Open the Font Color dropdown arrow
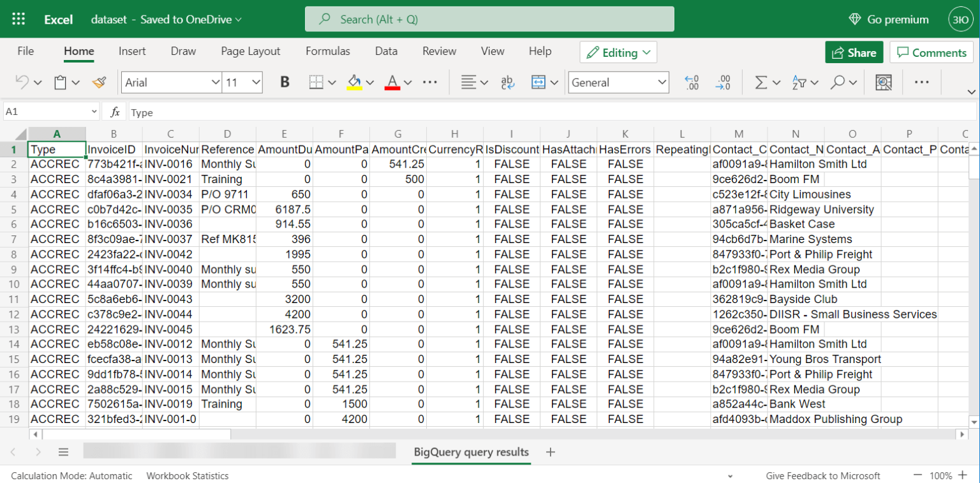The image size is (980, 483). click(x=408, y=82)
